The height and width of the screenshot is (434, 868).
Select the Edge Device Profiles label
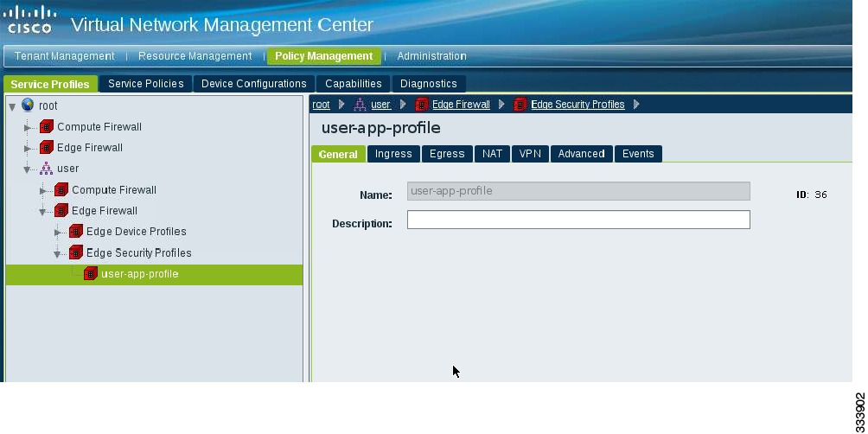pos(137,232)
